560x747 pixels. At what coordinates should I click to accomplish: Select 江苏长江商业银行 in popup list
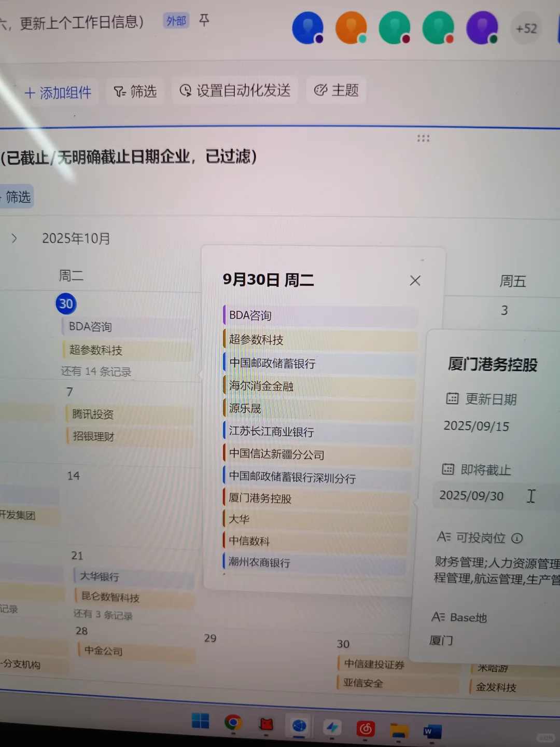(x=318, y=432)
